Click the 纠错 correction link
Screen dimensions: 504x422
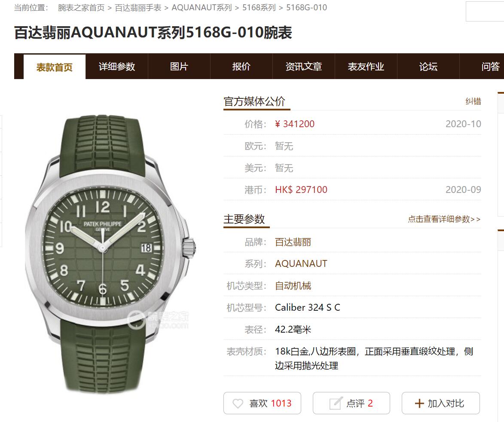[x=473, y=101]
